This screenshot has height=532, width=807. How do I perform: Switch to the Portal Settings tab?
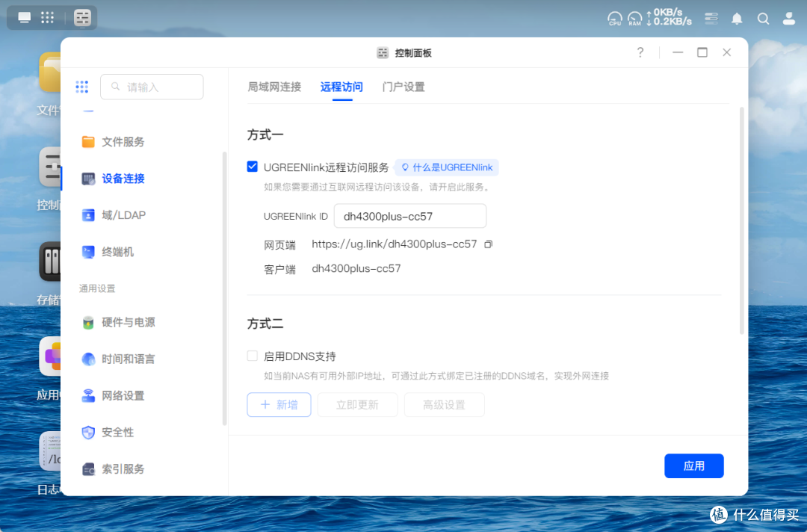pyautogui.click(x=403, y=87)
